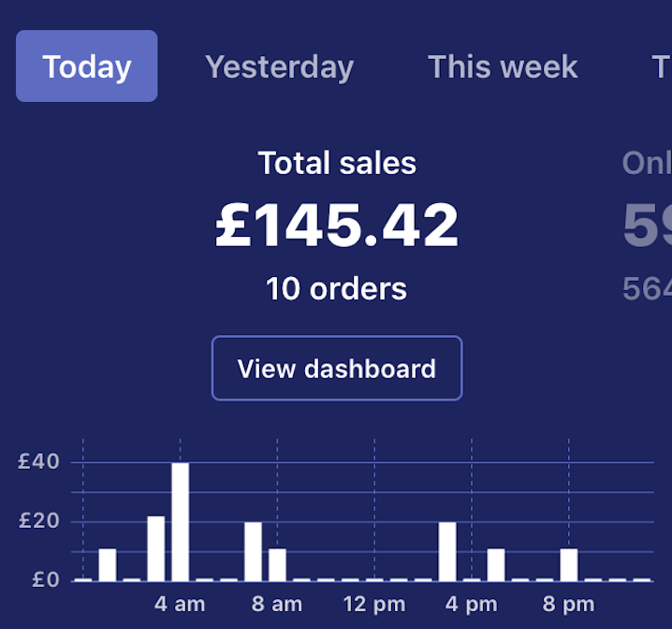Switch to the Yesterday tab
The height and width of the screenshot is (629, 672).
(x=279, y=66)
